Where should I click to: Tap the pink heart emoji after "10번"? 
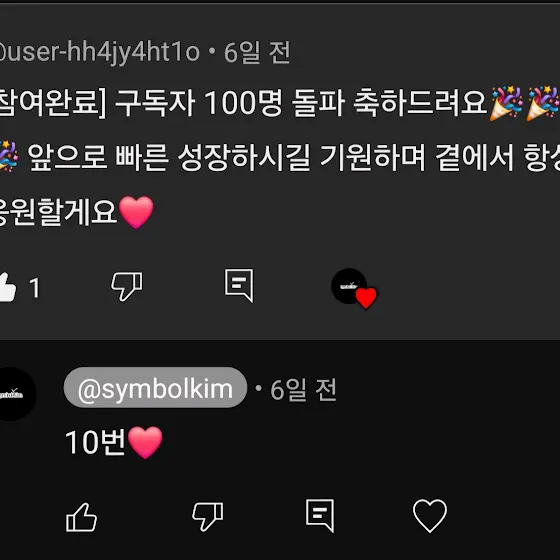point(145,442)
